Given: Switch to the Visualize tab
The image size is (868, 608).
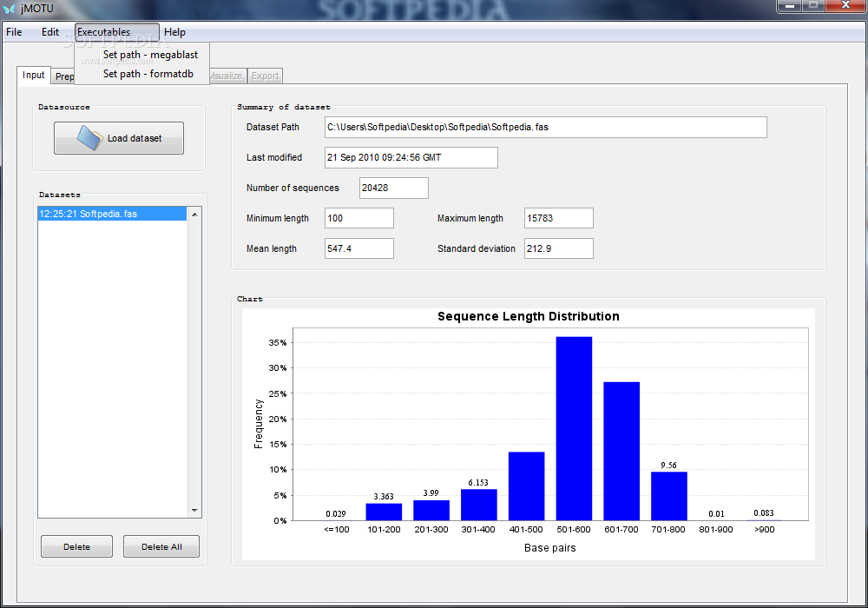Looking at the screenshot, I should 226,76.
